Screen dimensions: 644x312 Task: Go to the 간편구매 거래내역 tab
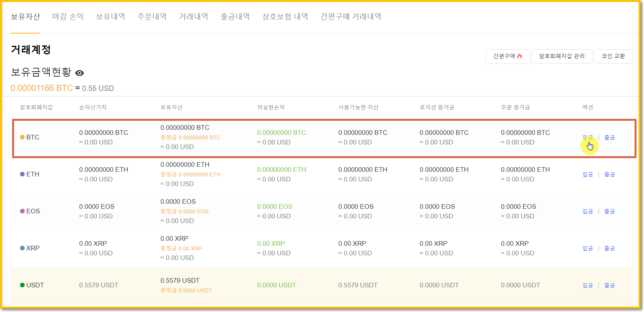[351, 17]
